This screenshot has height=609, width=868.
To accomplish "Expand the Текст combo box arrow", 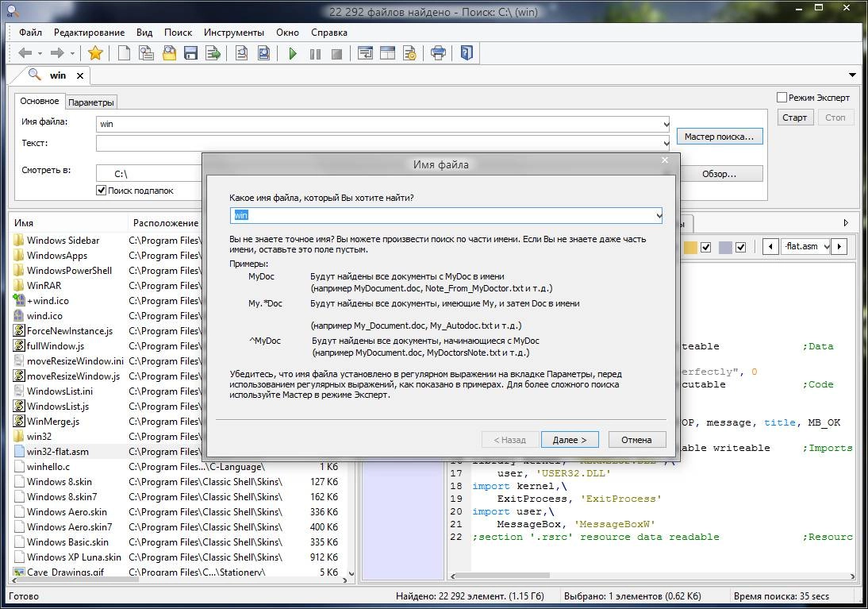I will pos(666,143).
